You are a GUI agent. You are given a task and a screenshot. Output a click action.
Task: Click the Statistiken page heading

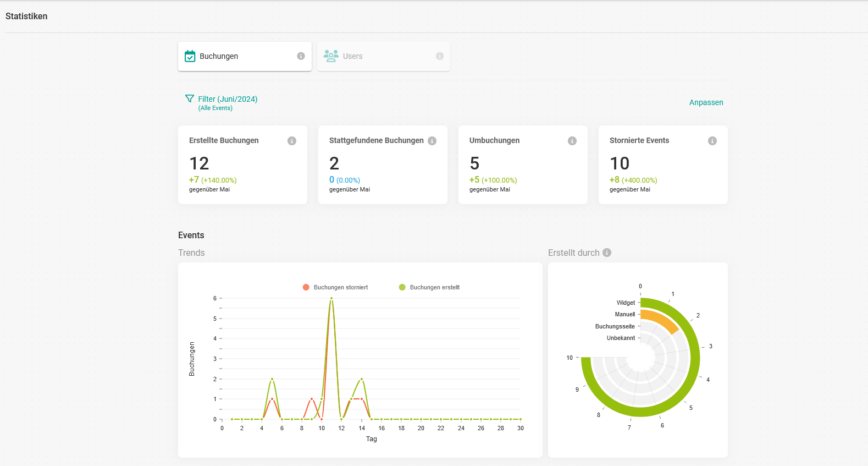coord(26,17)
